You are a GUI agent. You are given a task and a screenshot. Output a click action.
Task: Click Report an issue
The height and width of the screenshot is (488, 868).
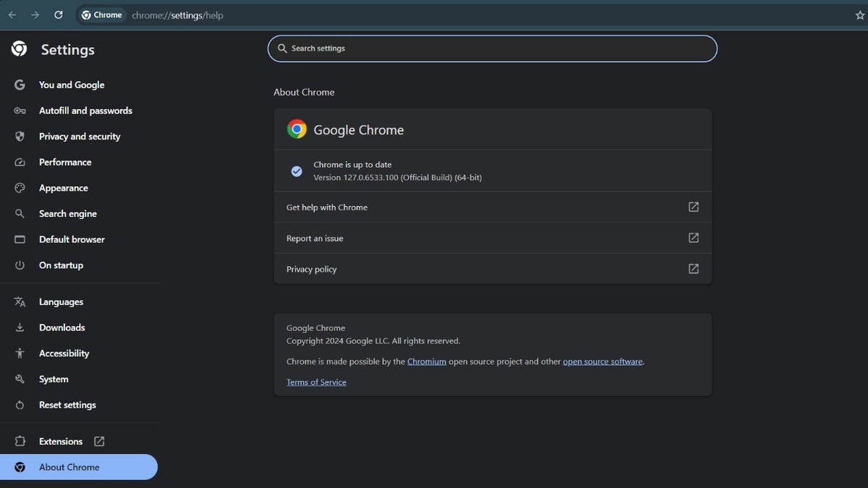pos(315,237)
